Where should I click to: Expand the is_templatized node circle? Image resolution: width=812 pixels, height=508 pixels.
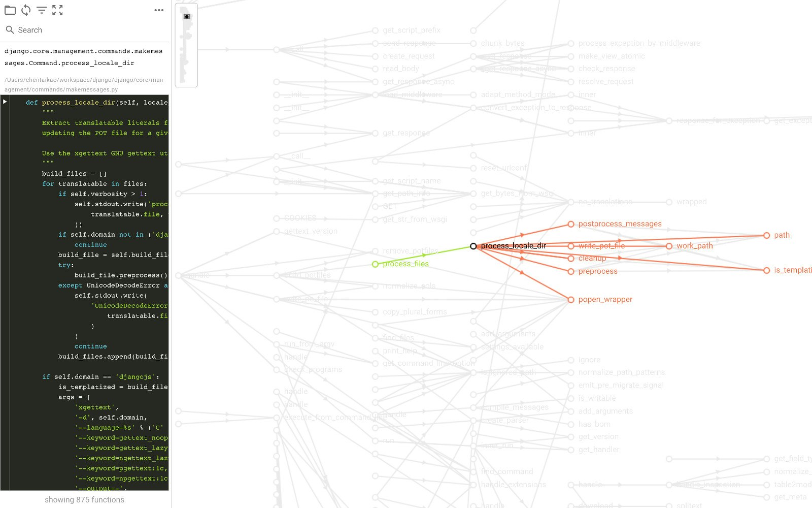coord(766,270)
